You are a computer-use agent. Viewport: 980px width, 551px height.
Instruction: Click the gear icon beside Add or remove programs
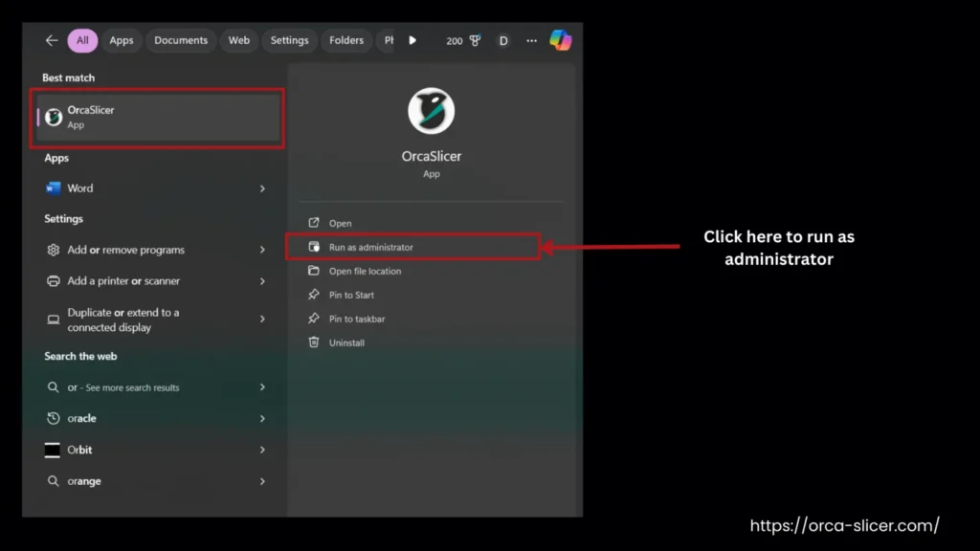pos(54,250)
